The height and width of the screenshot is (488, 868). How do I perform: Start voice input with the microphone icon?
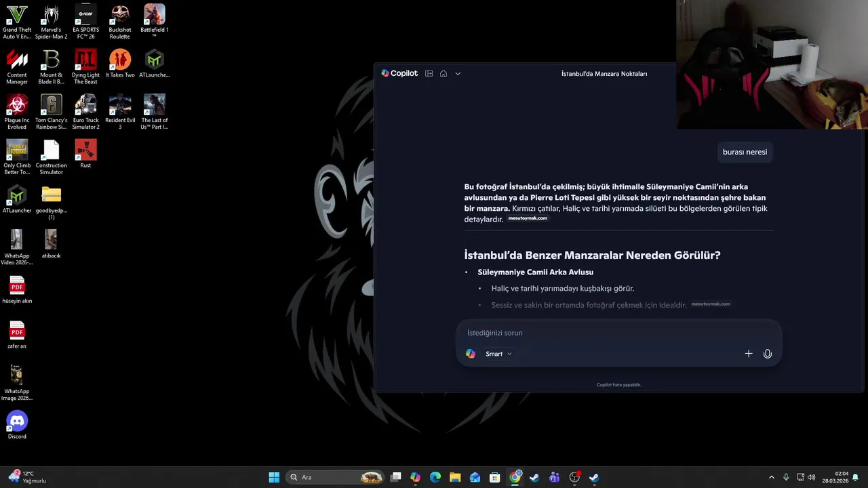768,354
